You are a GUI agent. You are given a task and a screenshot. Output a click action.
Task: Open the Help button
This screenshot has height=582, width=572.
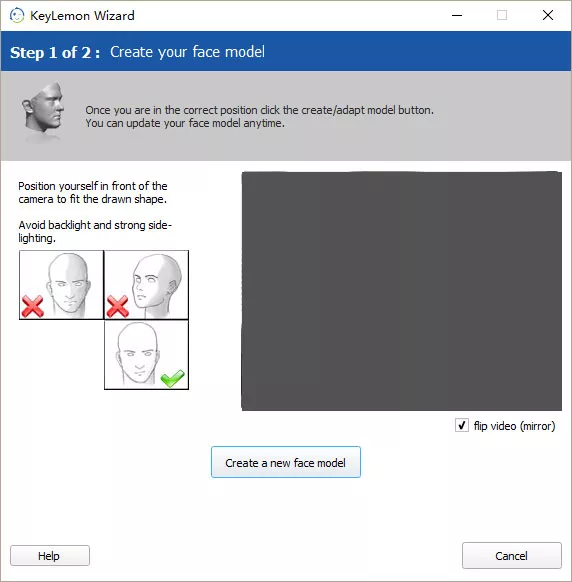coord(50,556)
